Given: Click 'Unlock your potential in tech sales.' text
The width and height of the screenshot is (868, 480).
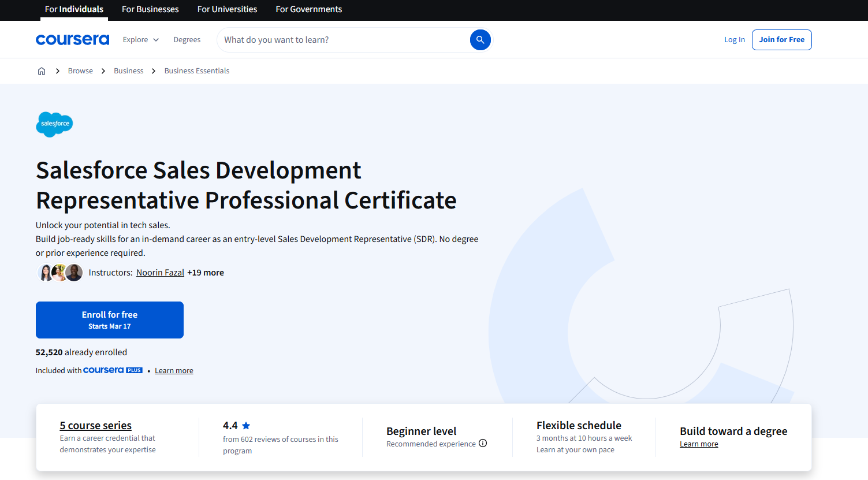Looking at the screenshot, I should click(x=103, y=225).
